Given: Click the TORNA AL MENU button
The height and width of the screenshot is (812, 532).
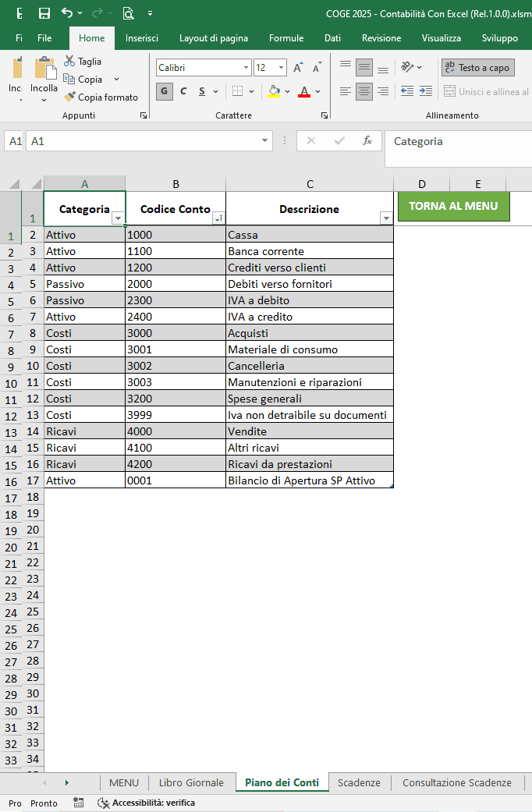Looking at the screenshot, I should coord(453,206).
